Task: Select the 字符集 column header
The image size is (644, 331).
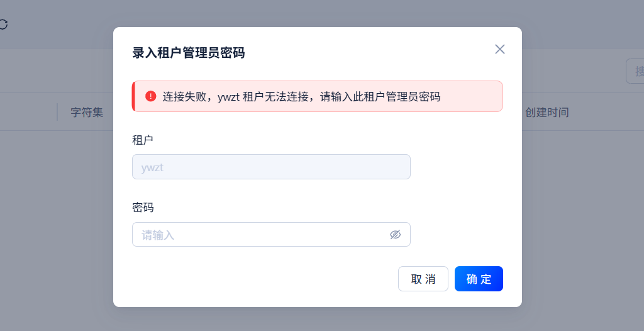Action: pyautogui.click(x=87, y=112)
